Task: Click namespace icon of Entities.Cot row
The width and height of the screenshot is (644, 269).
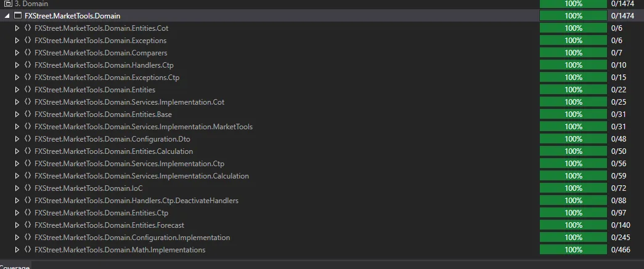Action: coord(28,28)
